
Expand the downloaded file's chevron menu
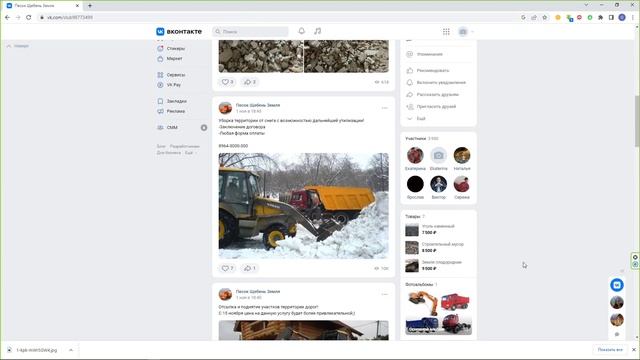(x=71, y=350)
